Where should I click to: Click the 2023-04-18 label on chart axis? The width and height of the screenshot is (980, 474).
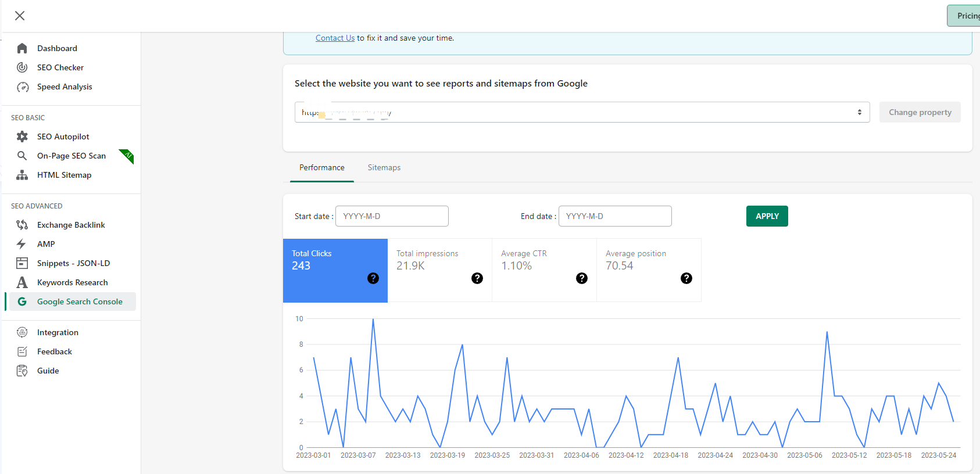click(x=671, y=455)
